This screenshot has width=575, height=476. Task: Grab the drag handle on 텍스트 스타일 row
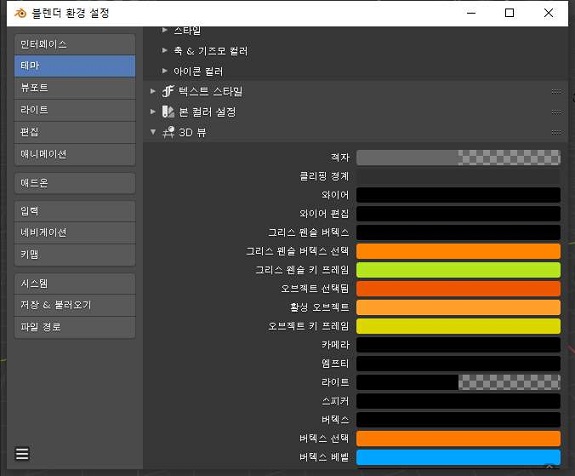[x=556, y=92]
